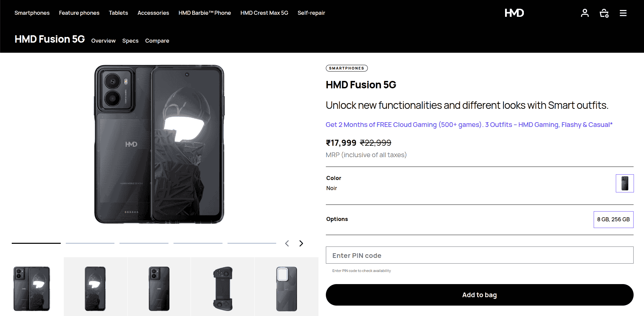Select the back-only phone view thumbnail
Image resolution: width=644 pixels, height=316 pixels.
point(159,288)
